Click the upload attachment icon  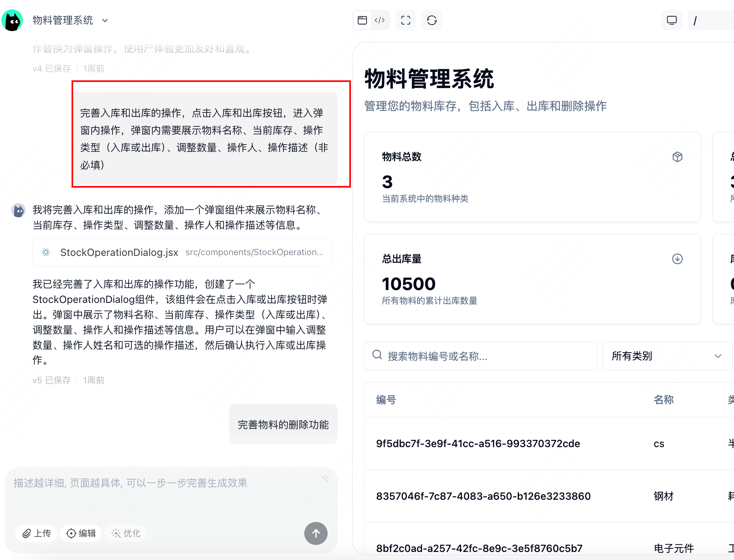click(36, 533)
